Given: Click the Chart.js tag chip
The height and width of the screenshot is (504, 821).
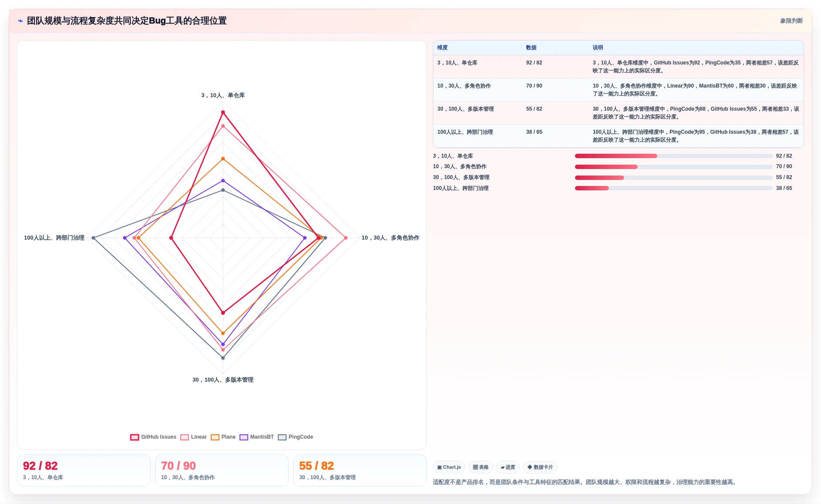Looking at the screenshot, I should click(x=449, y=467).
